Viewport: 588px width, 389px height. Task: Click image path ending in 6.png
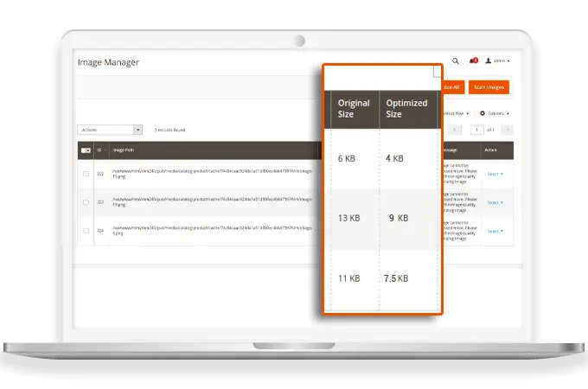coord(213,231)
